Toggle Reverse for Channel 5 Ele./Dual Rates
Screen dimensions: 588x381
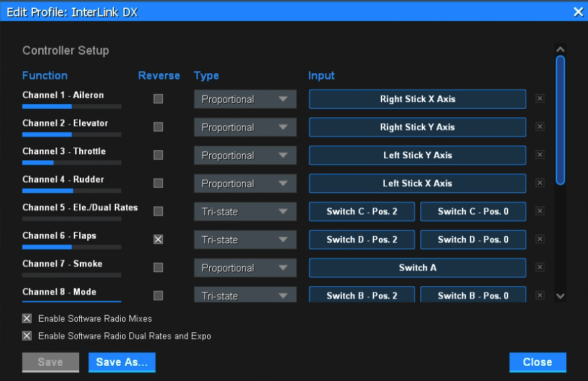pos(158,212)
